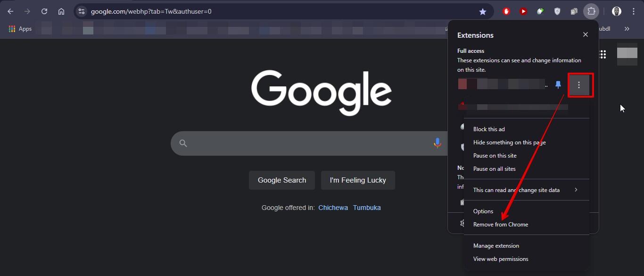This screenshot has height=276, width=644.
Task: Start voice search with the microphone icon
Action: coord(437,143)
